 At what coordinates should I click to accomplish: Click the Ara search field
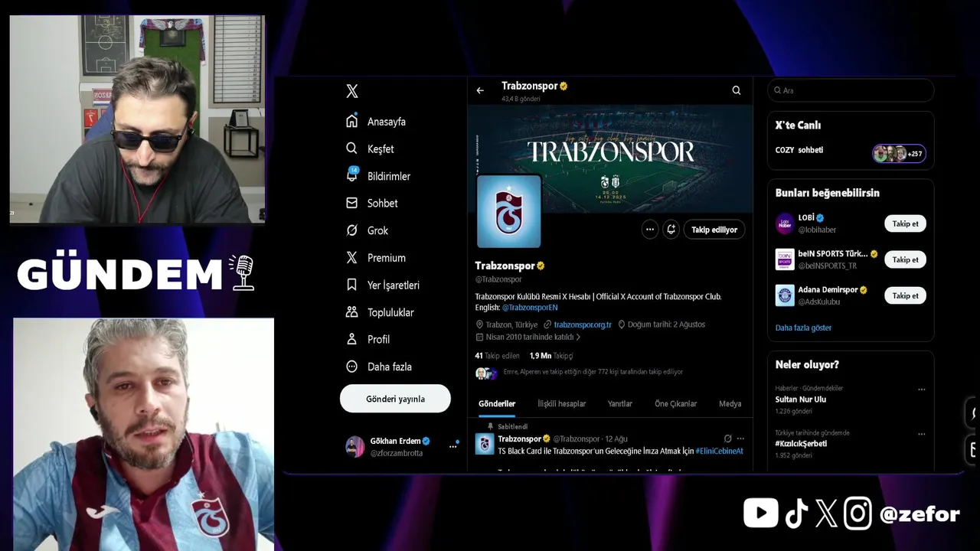(x=851, y=90)
